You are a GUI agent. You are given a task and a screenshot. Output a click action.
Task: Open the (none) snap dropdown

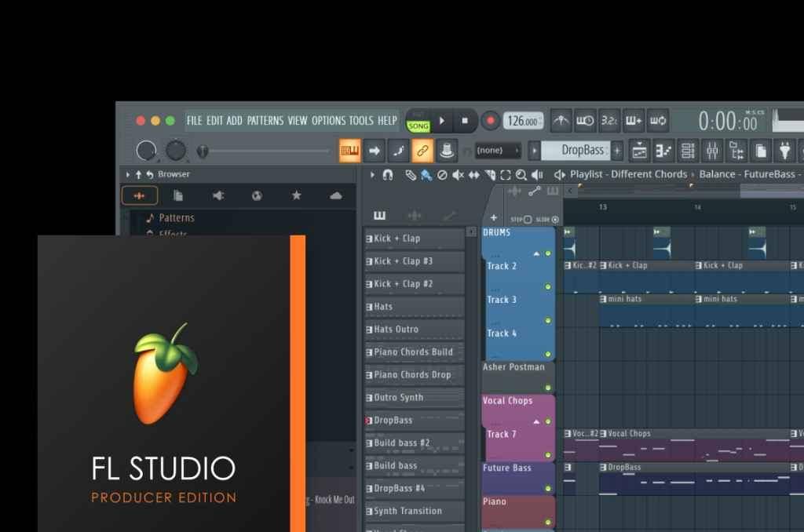[x=498, y=150]
